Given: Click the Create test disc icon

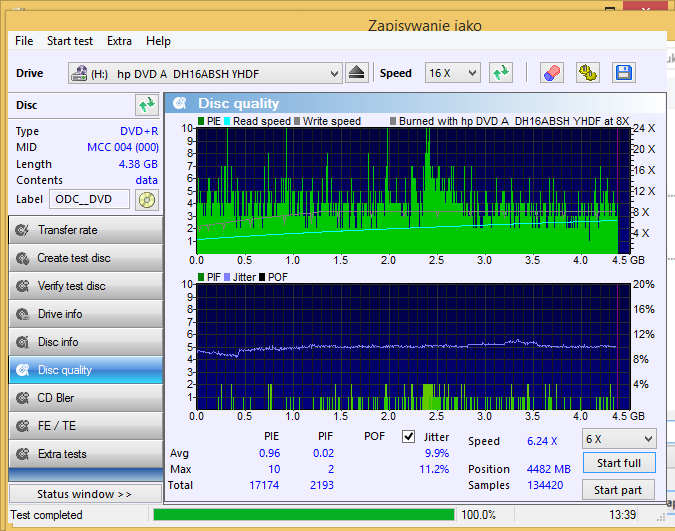Looking at the screenshot, I should tap(22, 258).
